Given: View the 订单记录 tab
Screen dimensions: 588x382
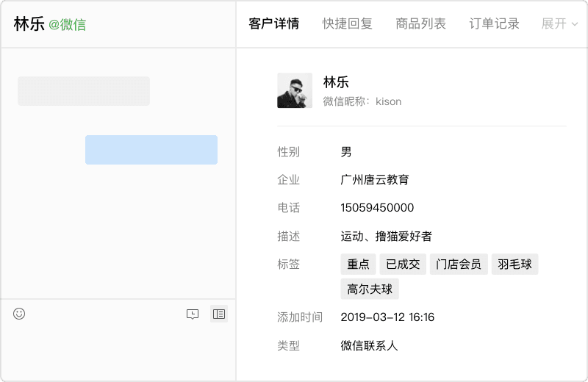Looking at the screenshot, I should click(494, 24).
